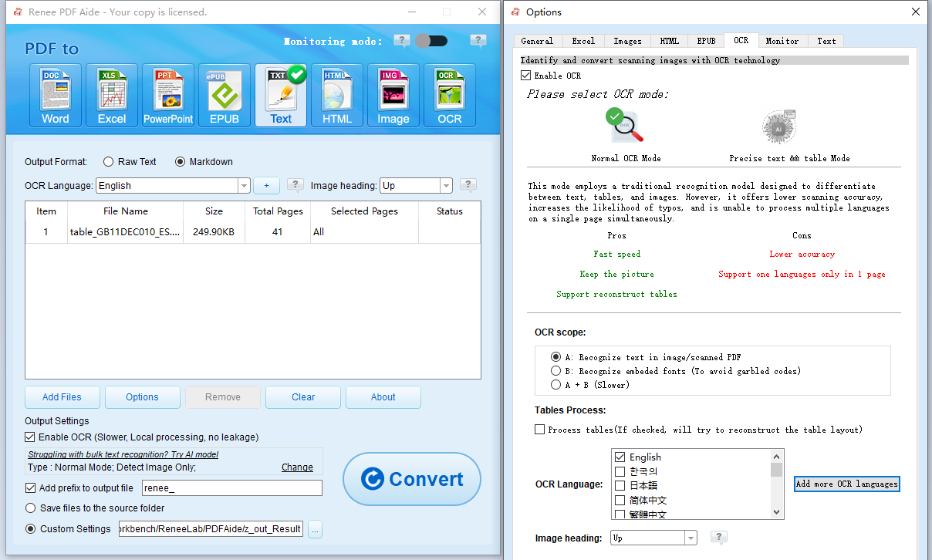Viewport: 932px width, 560px height.
Task: Select the EPUB conversion icon
Action: (224, 95)
